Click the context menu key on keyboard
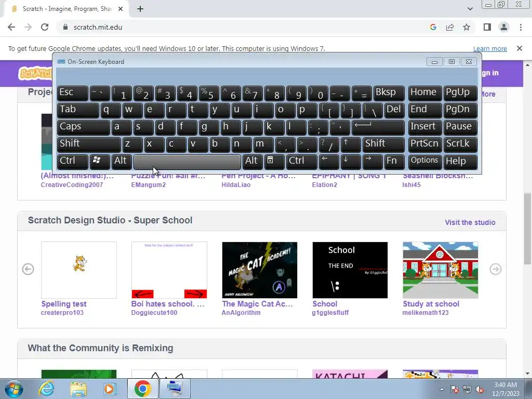Viewport: 532px width, 399px height. point(274,161)
